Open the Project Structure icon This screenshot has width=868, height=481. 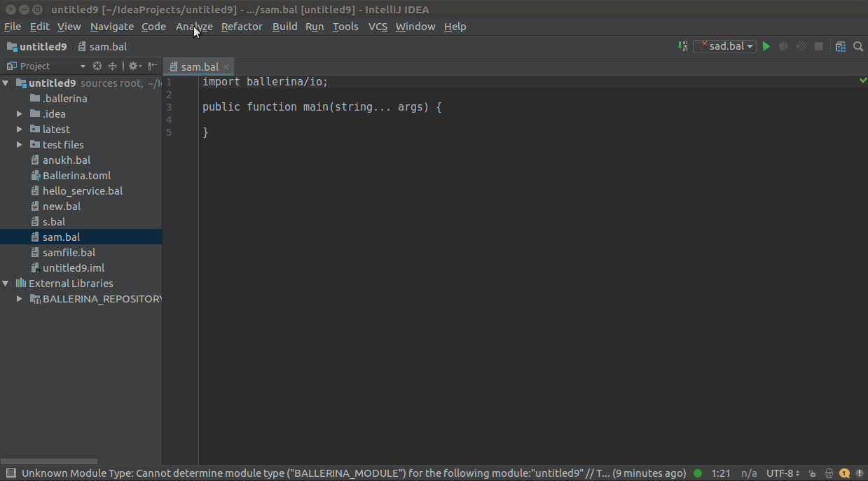[x=841, y=46]
